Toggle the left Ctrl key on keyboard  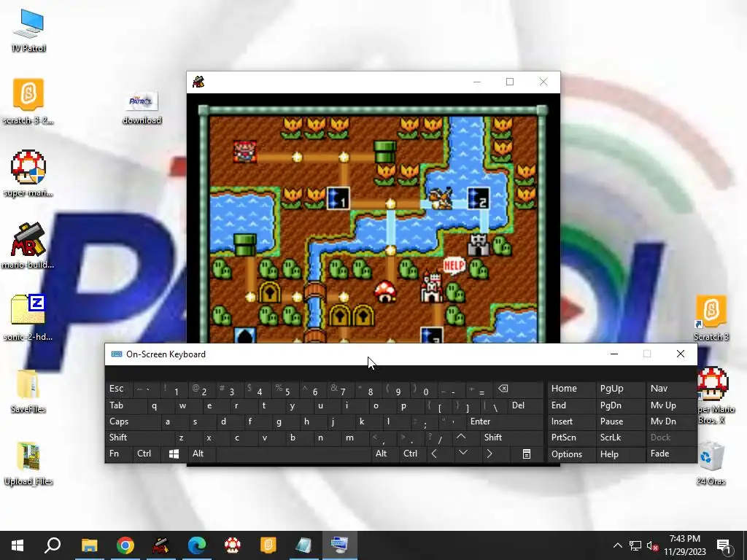coord(147,454)
